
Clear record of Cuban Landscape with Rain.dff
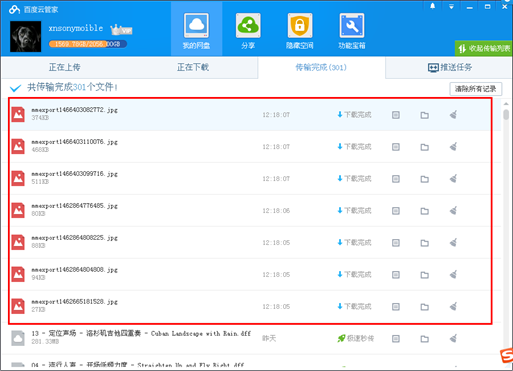pyautogui.click(x=453, y=339)
